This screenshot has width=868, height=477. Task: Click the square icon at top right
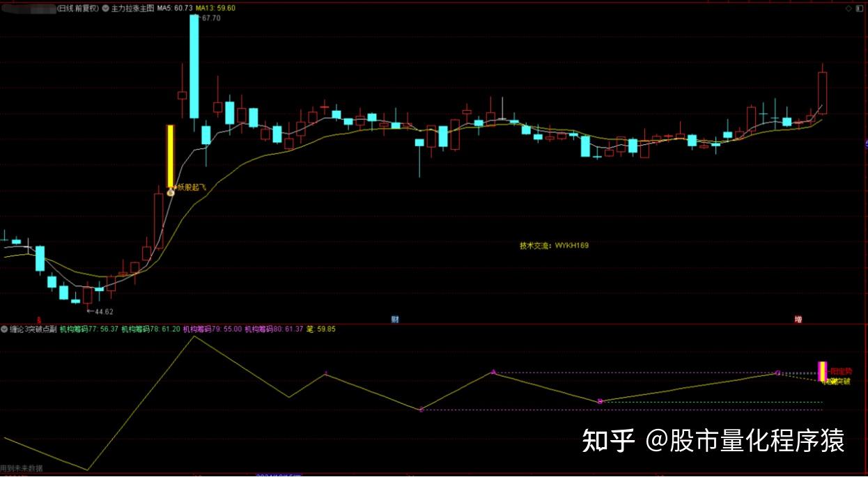click(x=859, y=8)
